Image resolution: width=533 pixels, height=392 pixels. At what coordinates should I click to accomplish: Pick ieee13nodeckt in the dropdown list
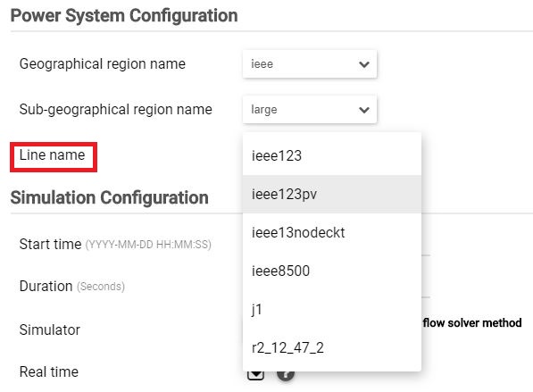tap(332, 233)
